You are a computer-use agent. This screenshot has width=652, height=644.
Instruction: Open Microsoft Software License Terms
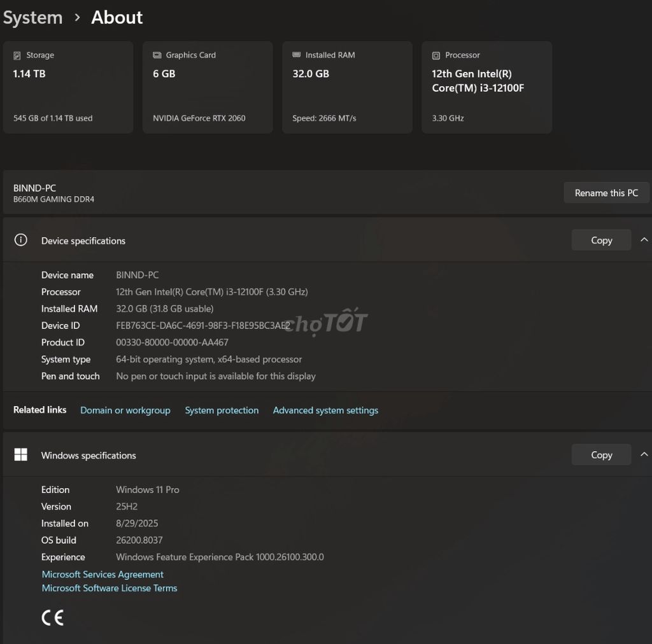(110, 588)
